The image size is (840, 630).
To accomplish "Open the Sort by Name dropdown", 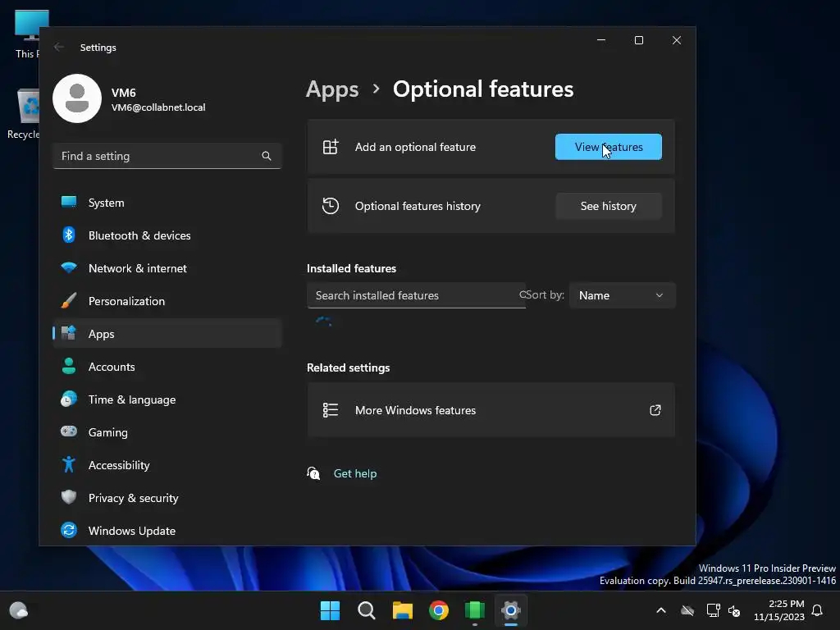I will click(x=622, y=295).
